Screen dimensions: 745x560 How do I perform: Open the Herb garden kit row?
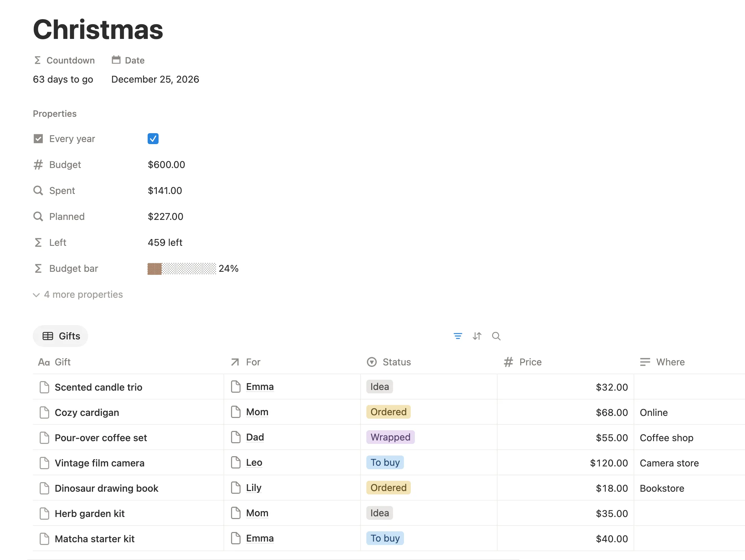tap(90, 514)
